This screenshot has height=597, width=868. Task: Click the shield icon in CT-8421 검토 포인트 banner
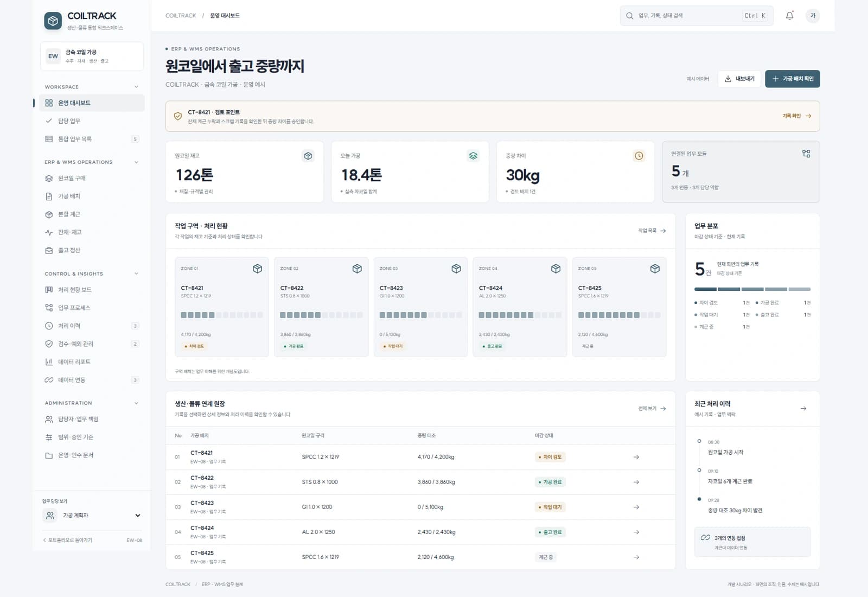[177, 116]
